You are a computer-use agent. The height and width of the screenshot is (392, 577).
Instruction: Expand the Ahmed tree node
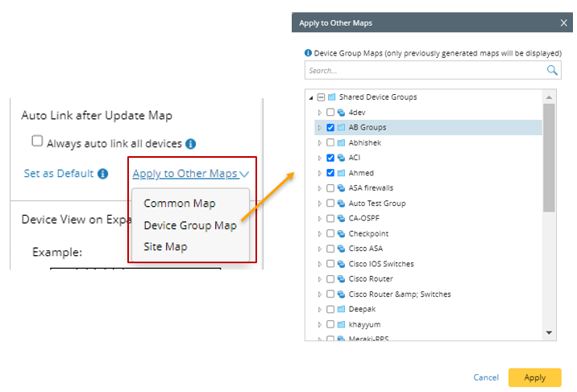[320, 173]
